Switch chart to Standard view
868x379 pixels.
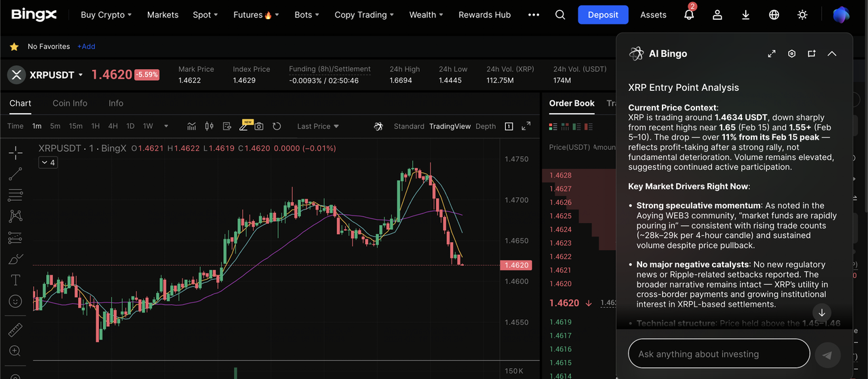click(x=408, y=126)
